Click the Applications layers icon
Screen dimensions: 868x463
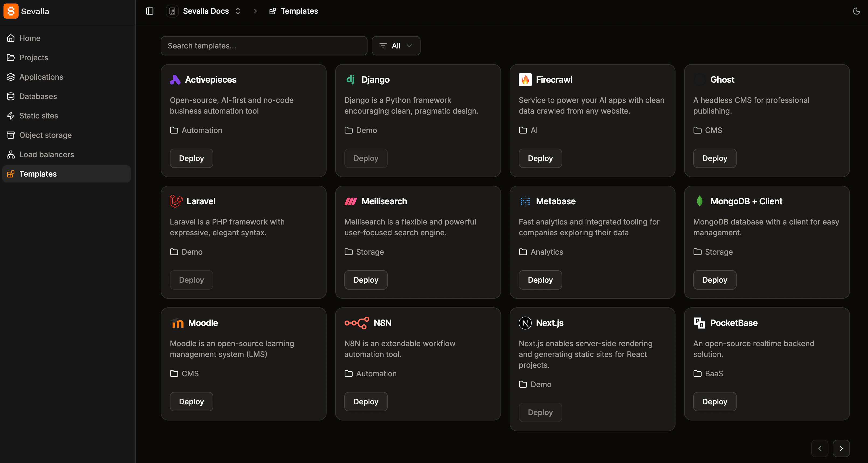click(x=11, y=77)
